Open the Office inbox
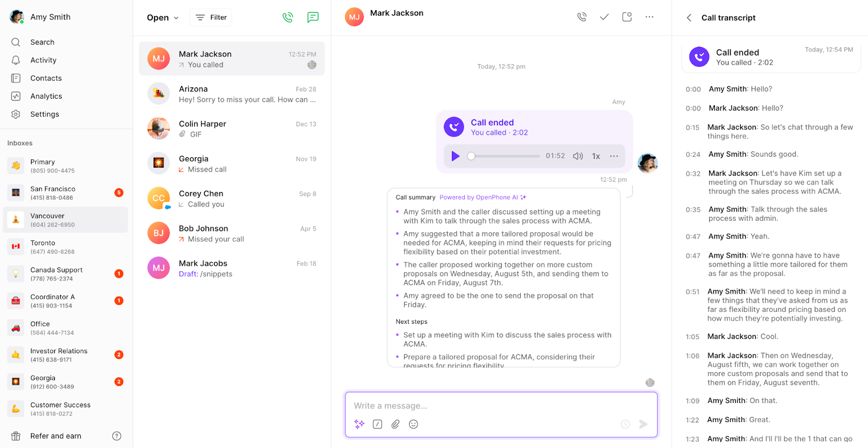 [65, 328]
